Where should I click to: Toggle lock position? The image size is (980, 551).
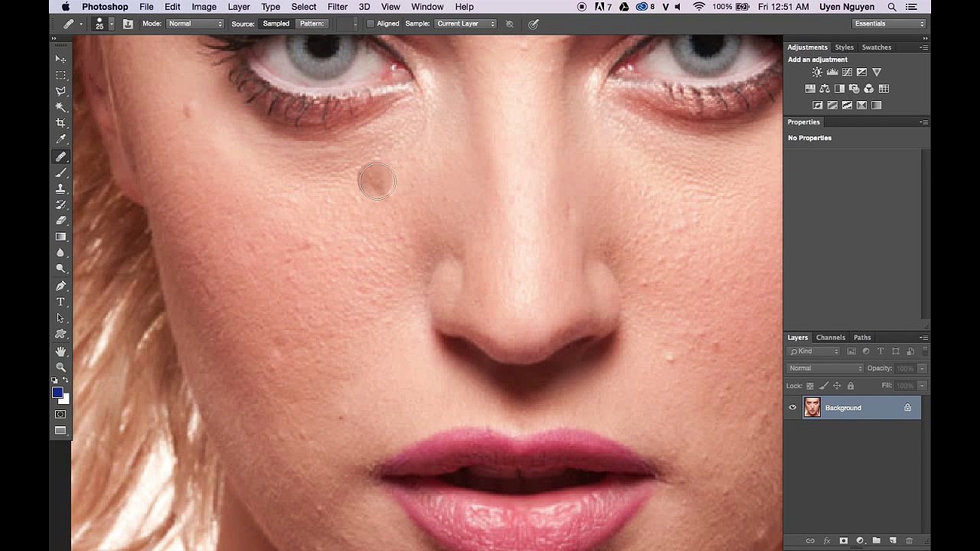[x=837, y=386]
